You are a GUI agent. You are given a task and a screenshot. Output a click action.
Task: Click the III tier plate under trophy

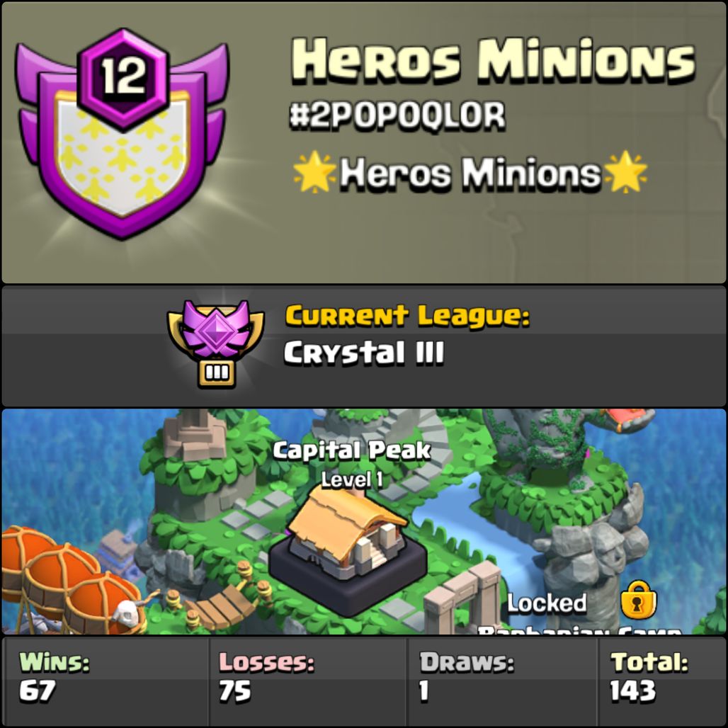point(217,373)
